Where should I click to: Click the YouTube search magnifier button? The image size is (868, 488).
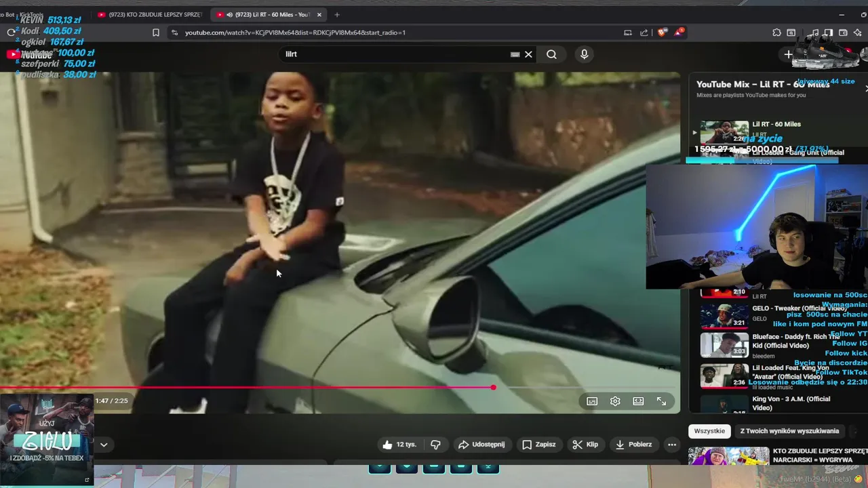click(551, 54)
